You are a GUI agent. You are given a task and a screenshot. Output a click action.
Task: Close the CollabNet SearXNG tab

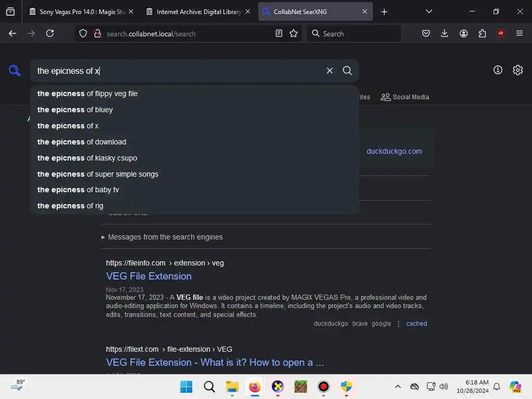click(x=364, y=11)
